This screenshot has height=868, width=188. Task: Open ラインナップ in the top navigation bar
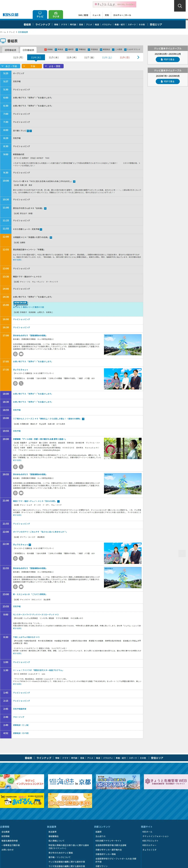tap(43, 25)
